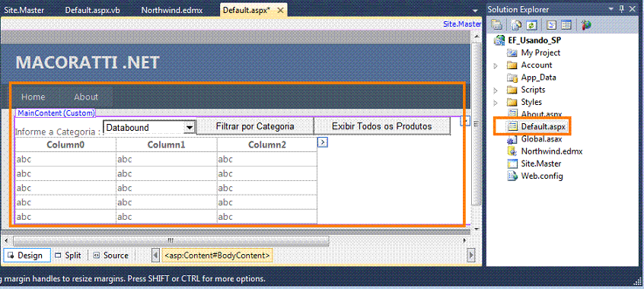This screenshot has height=289, width=644.
Task: Click the Column0 header
Action: 65,144
